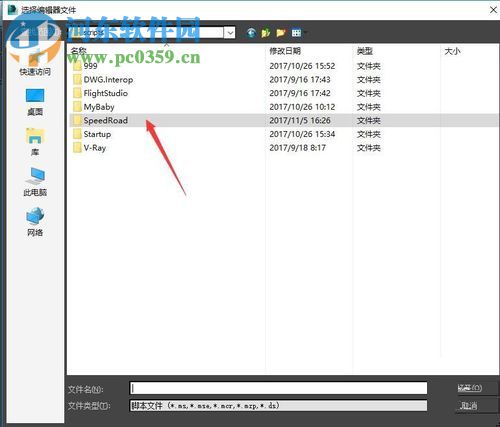Open This PC (此电脑) in sidebar

pyautogui.click(x=35, y=182)
